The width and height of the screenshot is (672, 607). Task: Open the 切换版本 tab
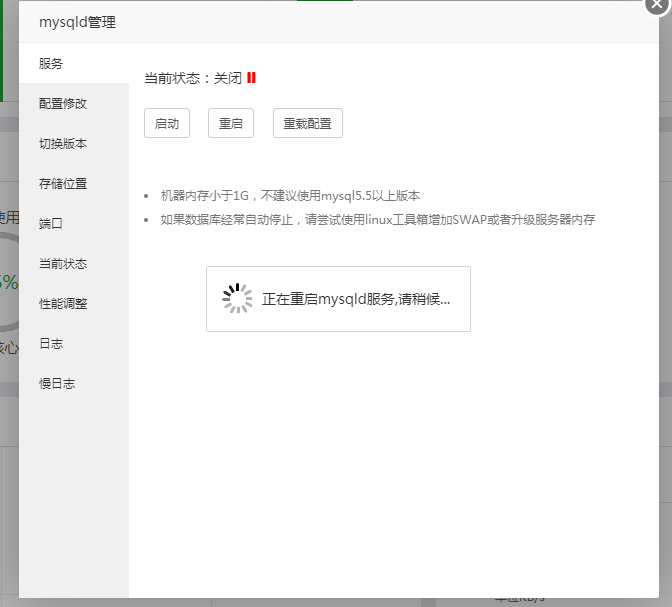point(74,143)
